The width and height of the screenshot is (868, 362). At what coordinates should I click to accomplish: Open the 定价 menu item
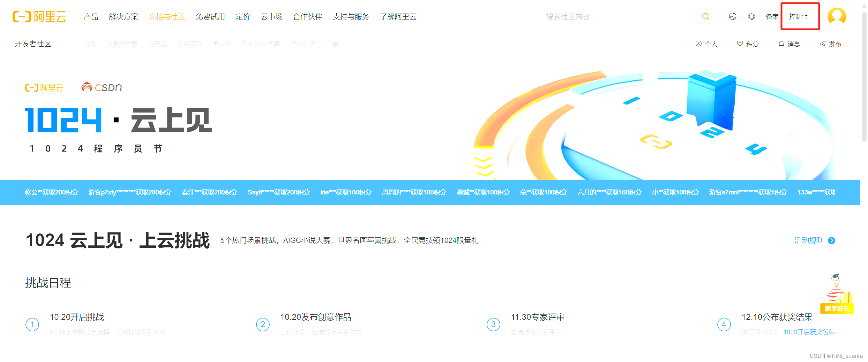point(243,16)
